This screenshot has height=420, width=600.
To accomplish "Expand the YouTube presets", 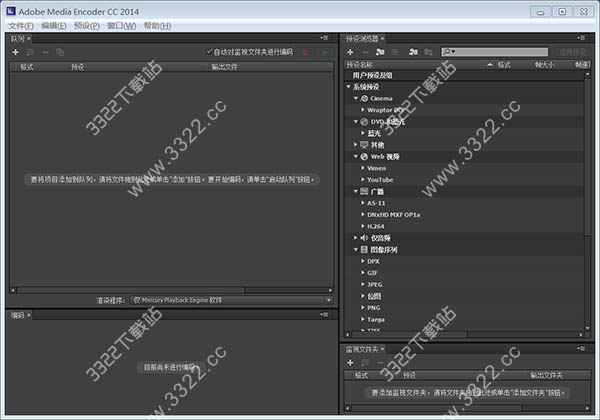I will pos(363,179).
